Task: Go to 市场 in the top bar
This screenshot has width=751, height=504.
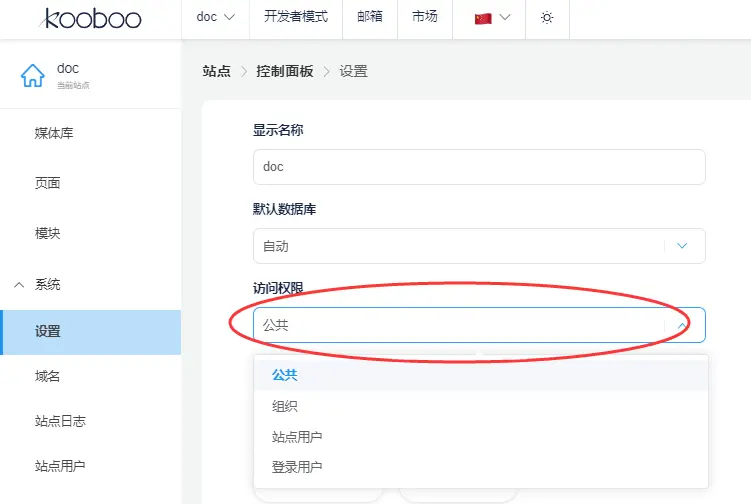Action: coord(424,17)
